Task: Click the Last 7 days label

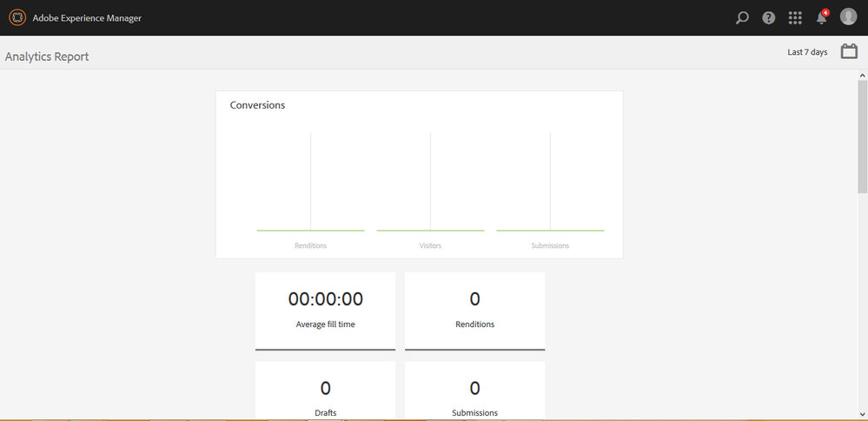Action: pyautogui.click(x=807, y=52)
